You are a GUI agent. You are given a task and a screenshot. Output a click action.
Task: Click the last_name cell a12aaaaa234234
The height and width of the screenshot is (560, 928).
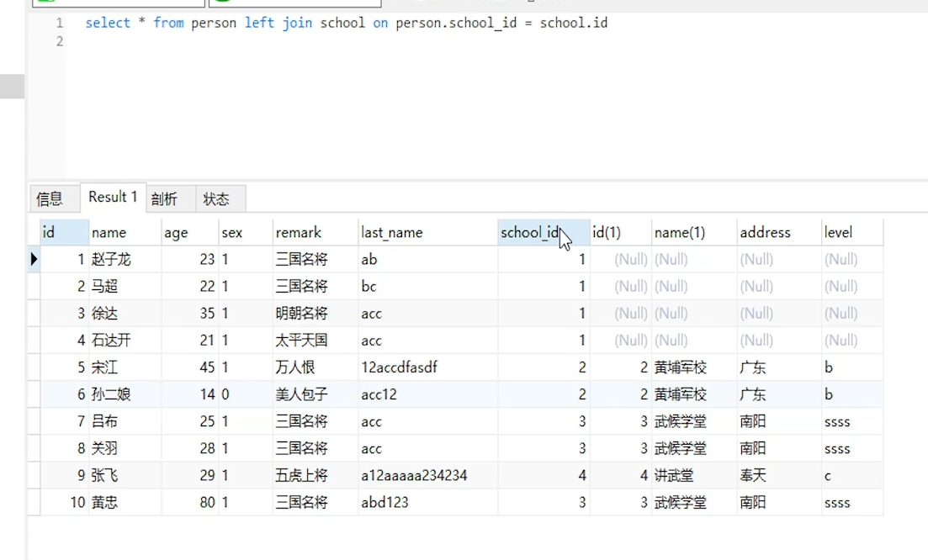pyautogui.click(x=428, y=475)
